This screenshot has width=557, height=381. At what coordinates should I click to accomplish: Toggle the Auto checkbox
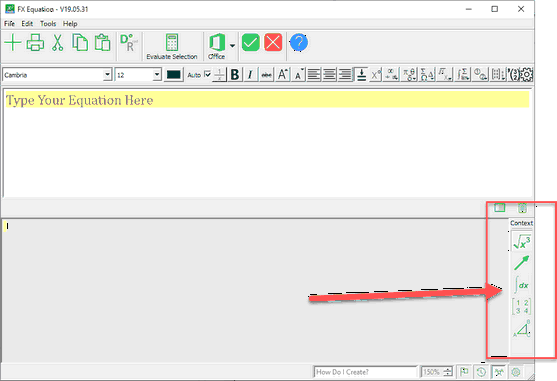tap(208, 75)
